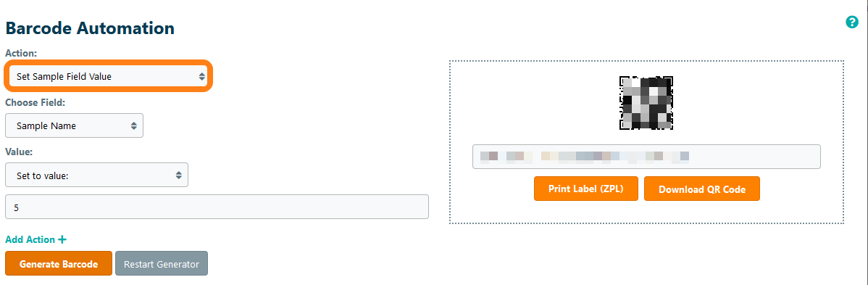Click the generated QR code image
The image size is (868, 285).
pos(646,103)
